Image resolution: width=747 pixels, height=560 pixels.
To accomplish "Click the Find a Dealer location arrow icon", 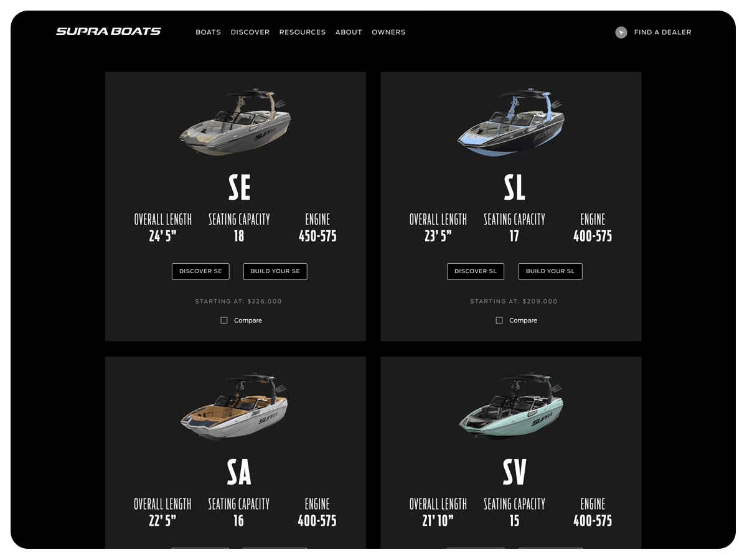I will [x=621, y=32].
